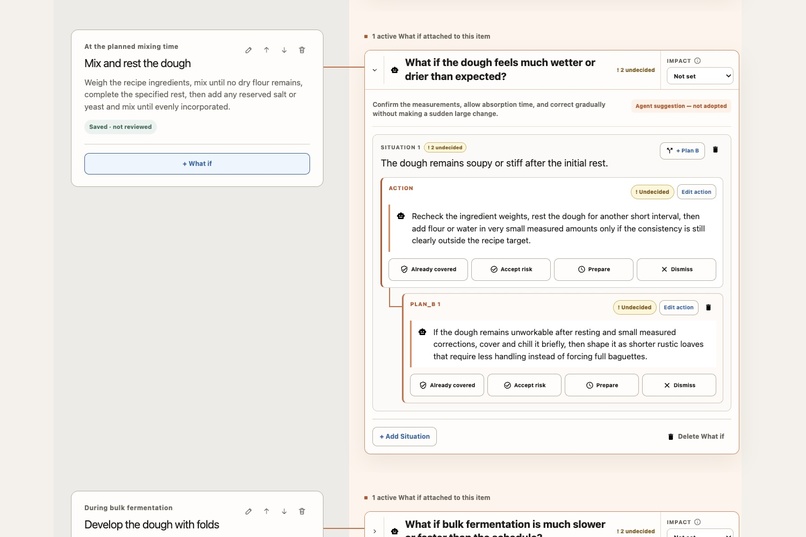The image size is (806, 537).
Task: Open the Impact dropdown for the dough wetness What if
Action: (700, 76)
